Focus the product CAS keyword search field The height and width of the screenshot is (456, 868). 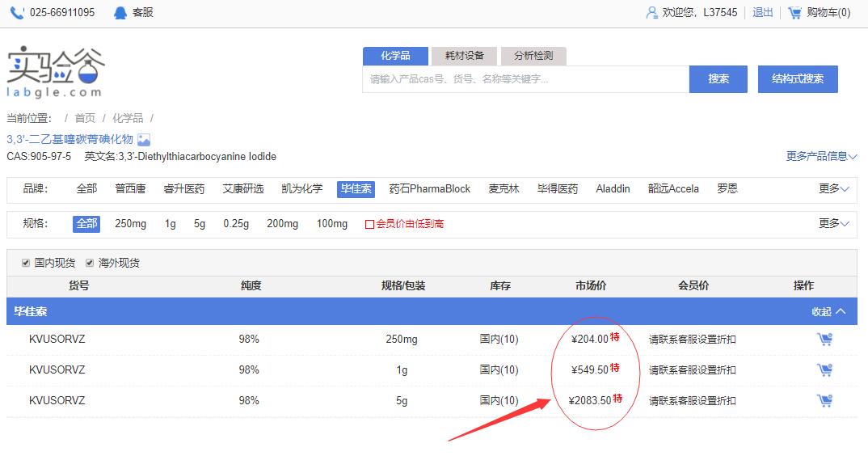(526, 79)
